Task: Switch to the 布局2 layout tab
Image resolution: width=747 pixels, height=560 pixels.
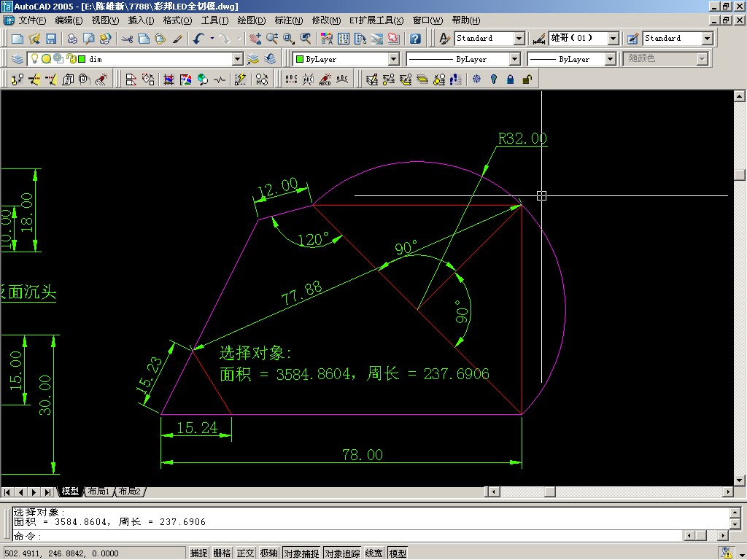Action: click(130, 491)
